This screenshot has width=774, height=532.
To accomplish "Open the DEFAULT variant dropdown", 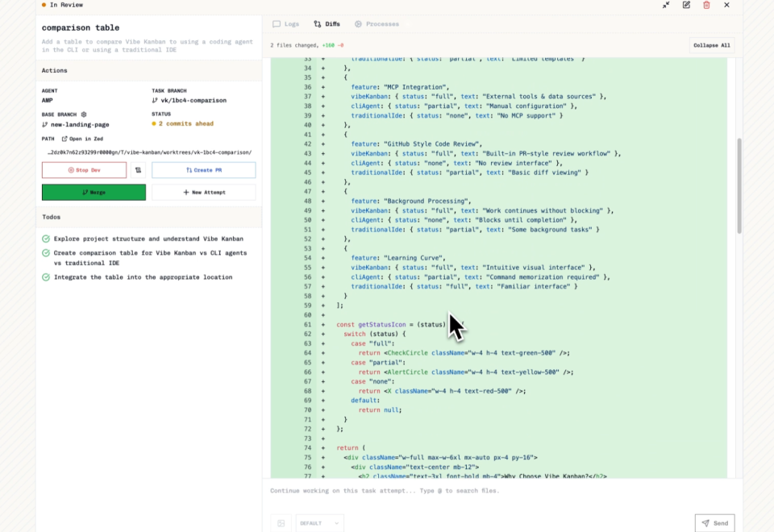I will tap(319, 523).
